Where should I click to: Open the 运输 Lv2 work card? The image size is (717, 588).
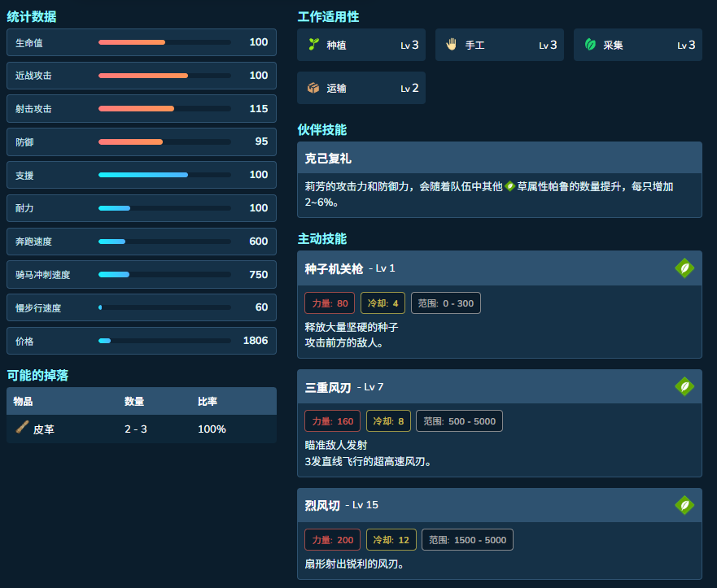coord(361,88)
